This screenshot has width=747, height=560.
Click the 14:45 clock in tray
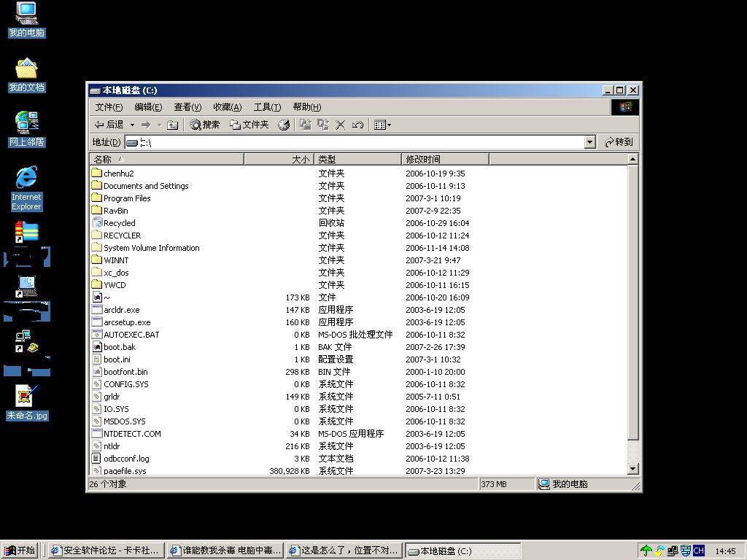[725, 551]
